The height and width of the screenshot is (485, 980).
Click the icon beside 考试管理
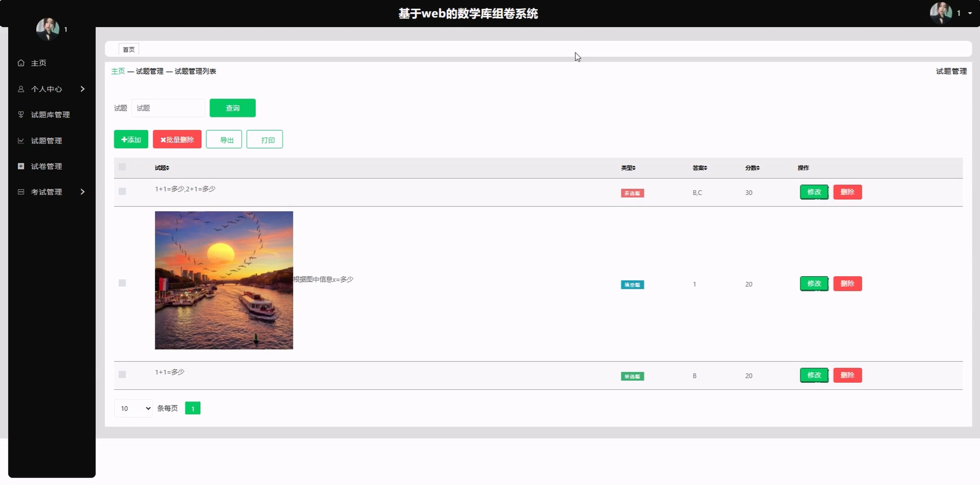click(x=21, y=192)
